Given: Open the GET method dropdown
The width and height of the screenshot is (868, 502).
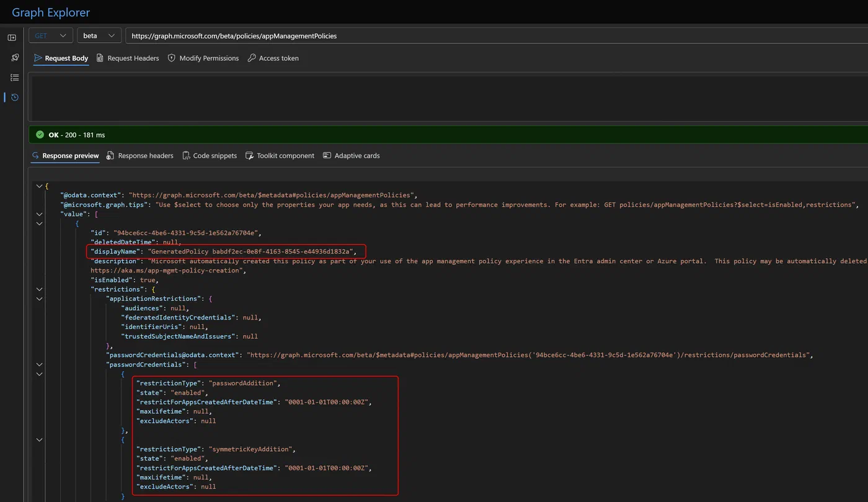Looking at the screenshot, I should (x=51, y=35).
